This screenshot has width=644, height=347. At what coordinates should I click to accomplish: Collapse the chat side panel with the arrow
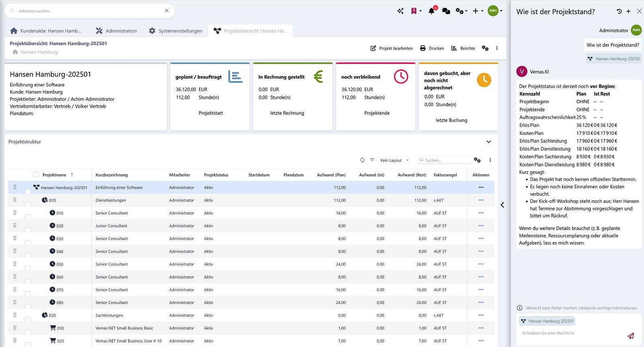point(502,205)
